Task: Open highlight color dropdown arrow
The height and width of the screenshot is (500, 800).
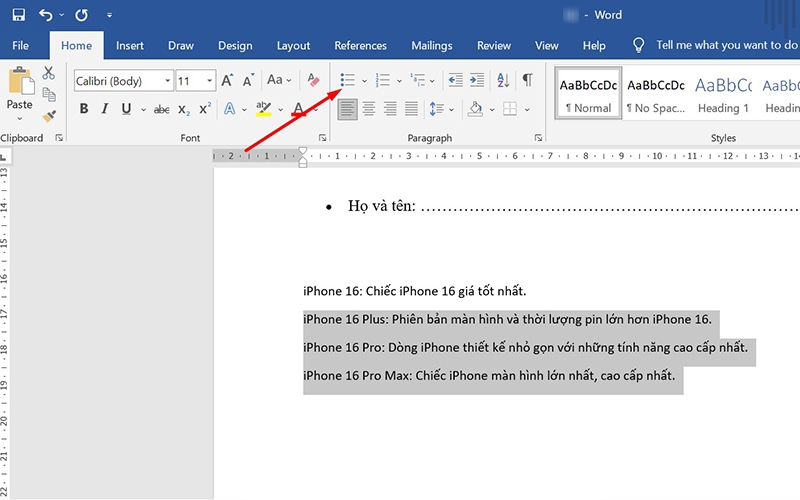Action: click(x=281, y=109)
